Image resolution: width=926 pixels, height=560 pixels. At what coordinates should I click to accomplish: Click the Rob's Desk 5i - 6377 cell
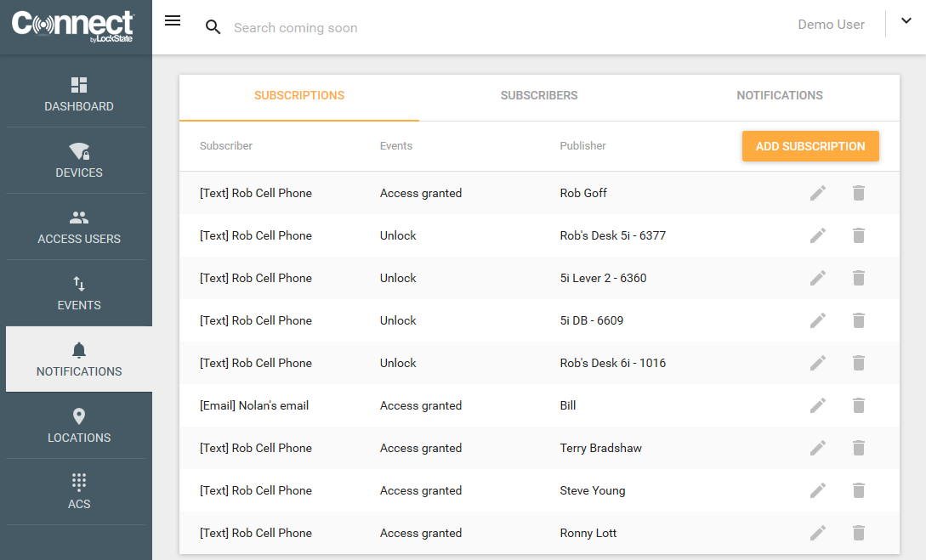point(613,235)
